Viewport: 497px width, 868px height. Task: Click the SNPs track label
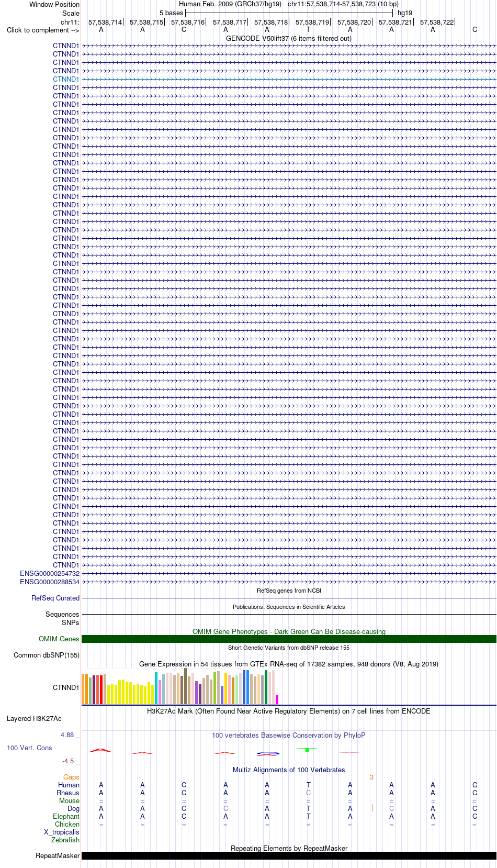pos(71,622)
